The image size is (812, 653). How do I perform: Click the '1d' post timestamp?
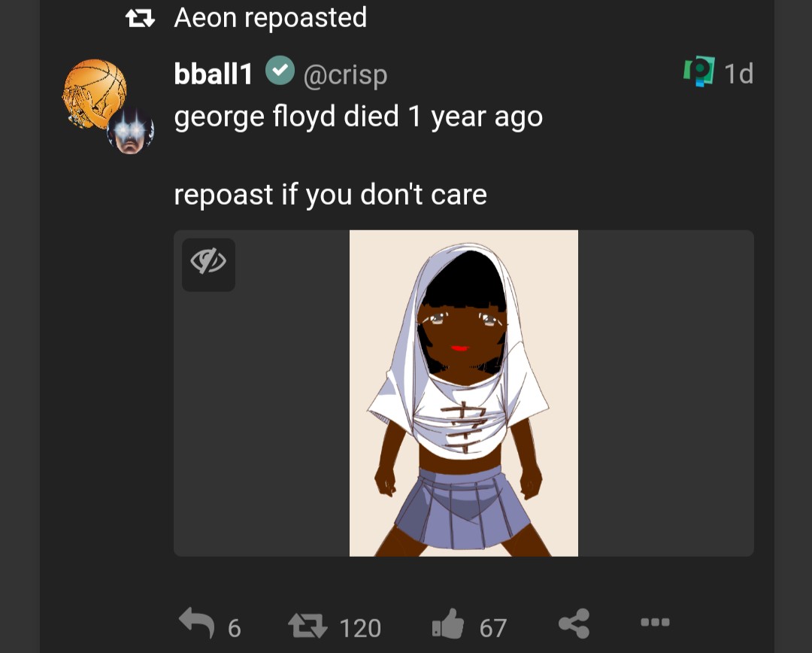coord(738,74)
